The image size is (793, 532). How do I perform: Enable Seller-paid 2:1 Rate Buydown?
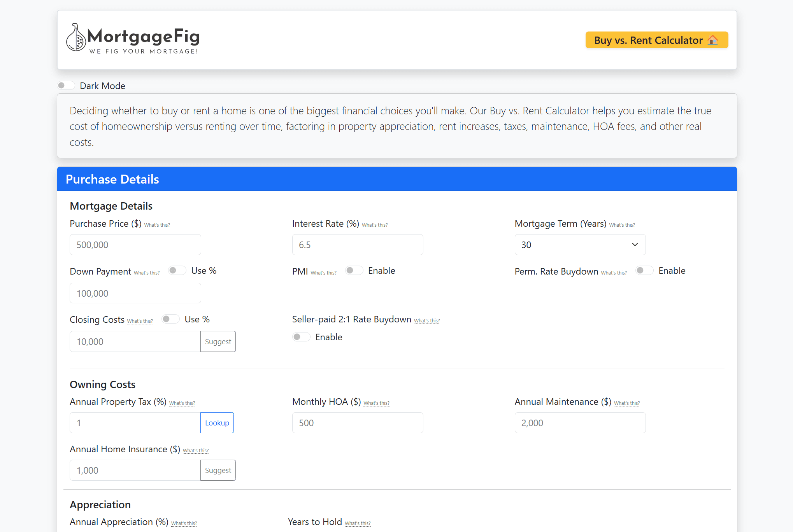point(301,336)
